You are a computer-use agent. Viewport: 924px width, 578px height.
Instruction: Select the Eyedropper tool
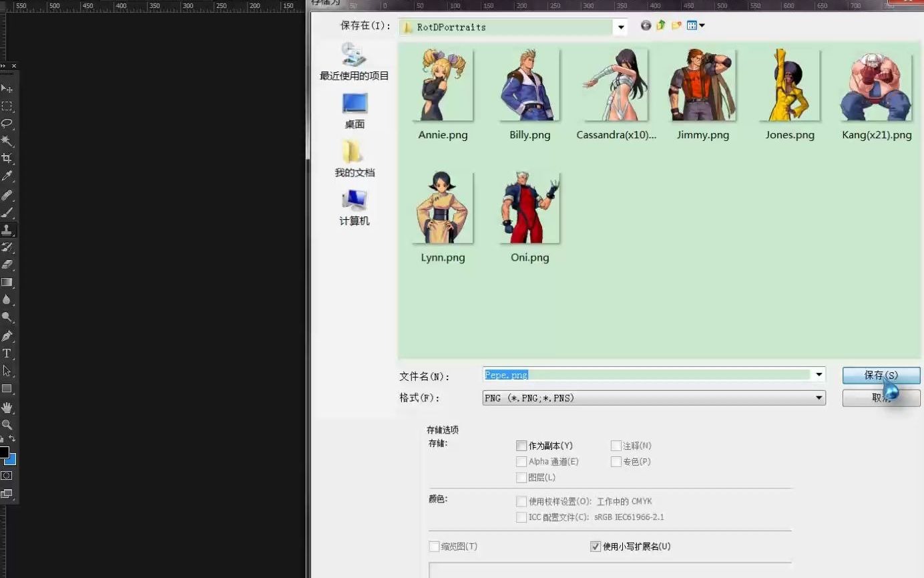7,176
